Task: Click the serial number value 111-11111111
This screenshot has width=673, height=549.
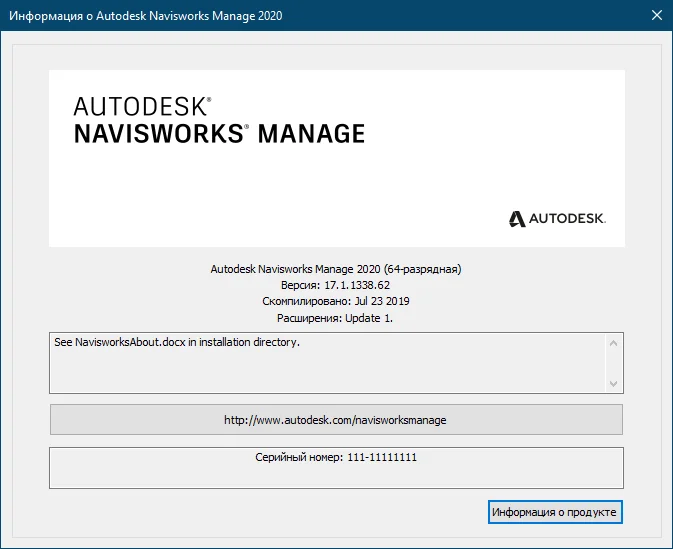Action: [x=382, y=456]
